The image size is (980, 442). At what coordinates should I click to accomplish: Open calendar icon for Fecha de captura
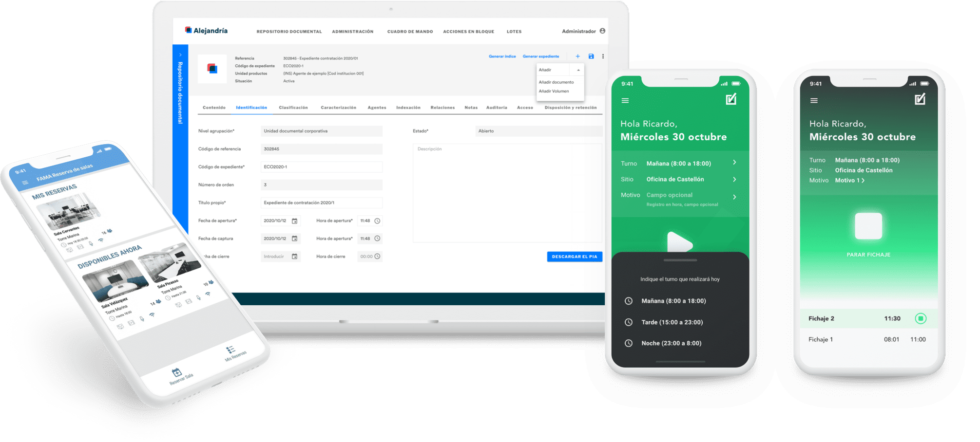point(294,239)
